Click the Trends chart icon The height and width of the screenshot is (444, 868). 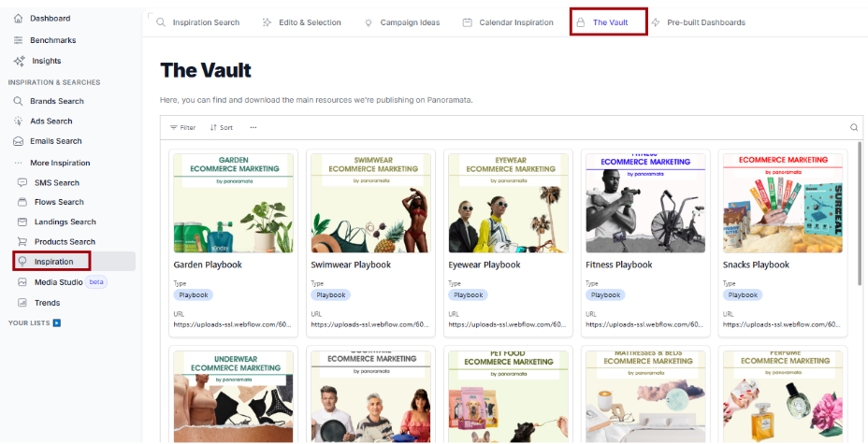[x=22, y=303]
